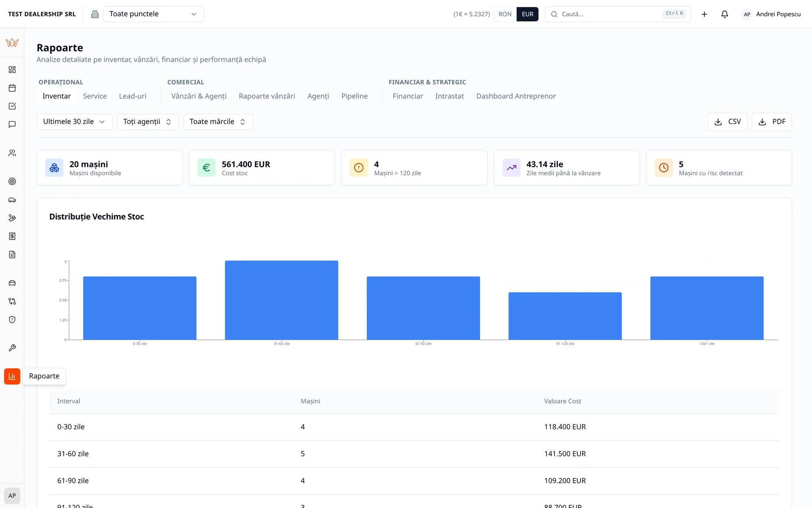Open the dollar receipt sidebar icon
This screenshot has height=508, width=812.
pyautogui.click(x=12, y=236)
